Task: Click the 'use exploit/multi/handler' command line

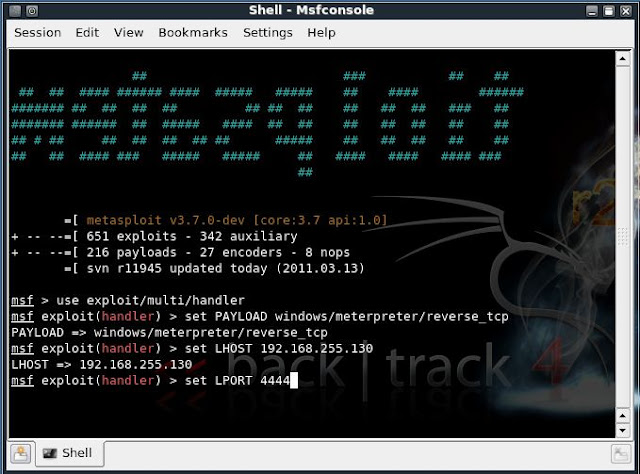Action: point(128,300)
